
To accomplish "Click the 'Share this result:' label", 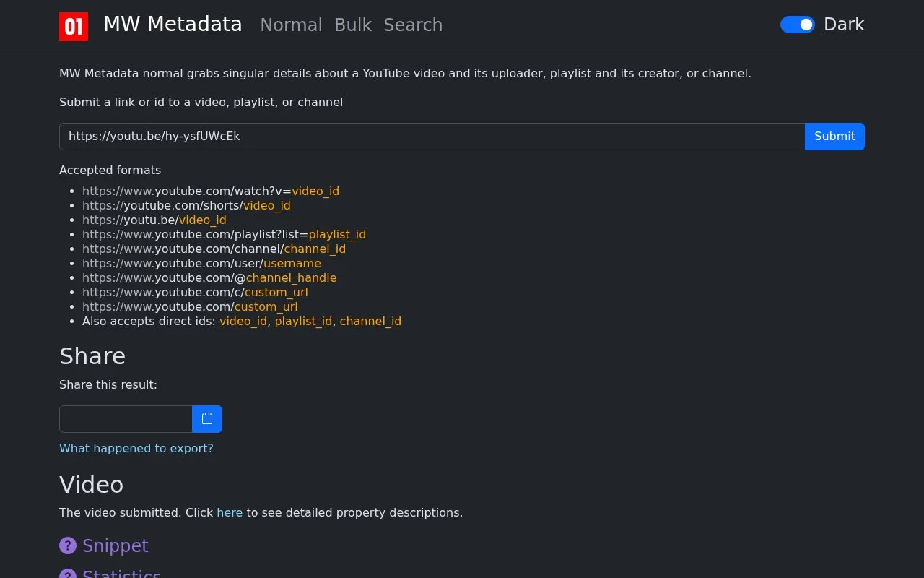I will tap(108, 384).
